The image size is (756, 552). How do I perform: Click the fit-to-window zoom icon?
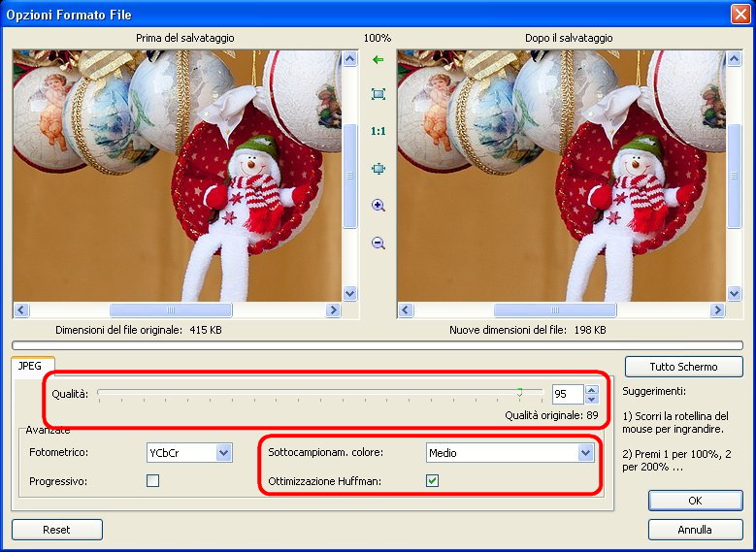[x=378, y=94]
